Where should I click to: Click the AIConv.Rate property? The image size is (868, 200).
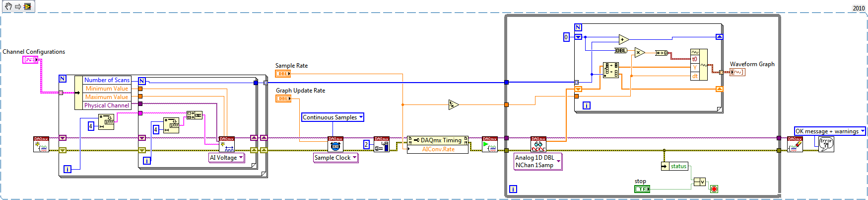coord(438,149)
